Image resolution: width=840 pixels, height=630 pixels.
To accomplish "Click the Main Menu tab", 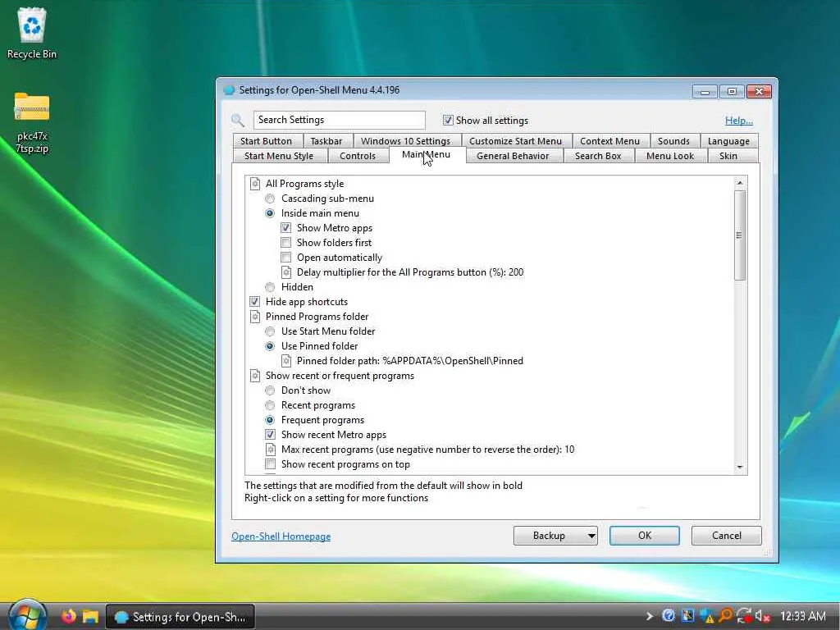I will pos(426,155).
